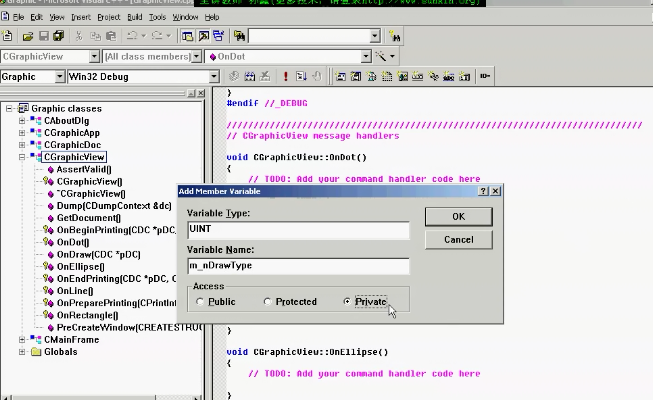Select the Private access radio button
Screen dimensions: 653x400
point(347,301)
